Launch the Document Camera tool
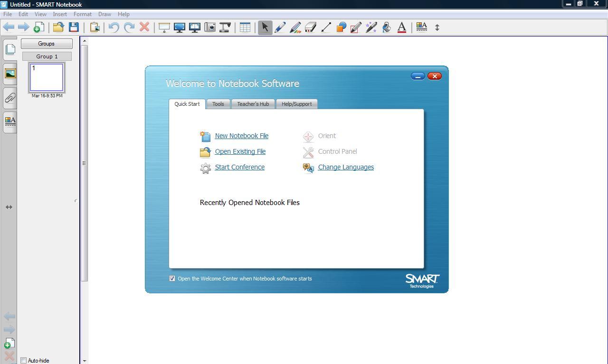Image resolution: width=608 pixels, height=364 pixels. click(x=225, y=27)
